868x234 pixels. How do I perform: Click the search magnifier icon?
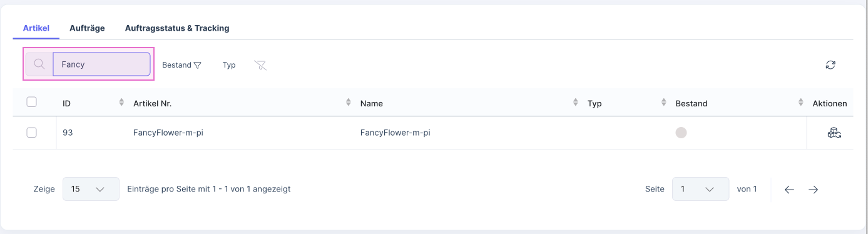click(39, 64)
